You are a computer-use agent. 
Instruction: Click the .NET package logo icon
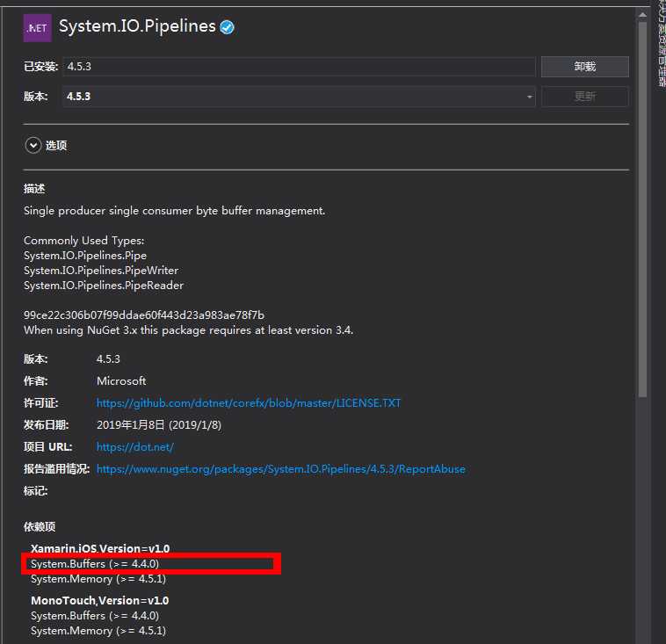tap(38, 27)
